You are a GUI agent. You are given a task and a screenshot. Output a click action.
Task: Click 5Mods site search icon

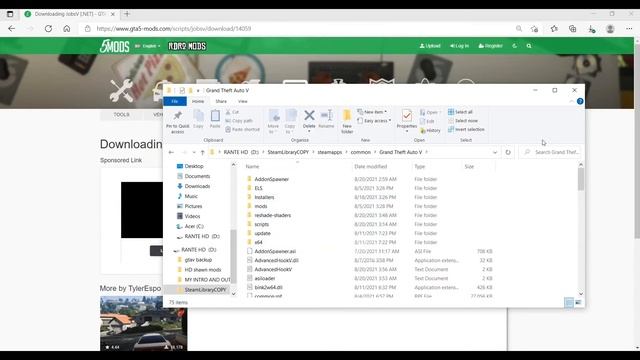[x=529, y=46]
